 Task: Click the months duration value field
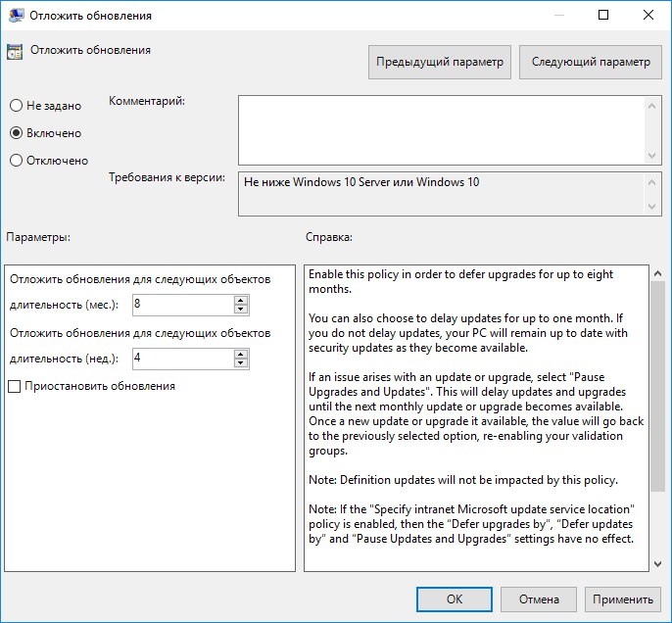pyautogui.click(x=183, y=305)
